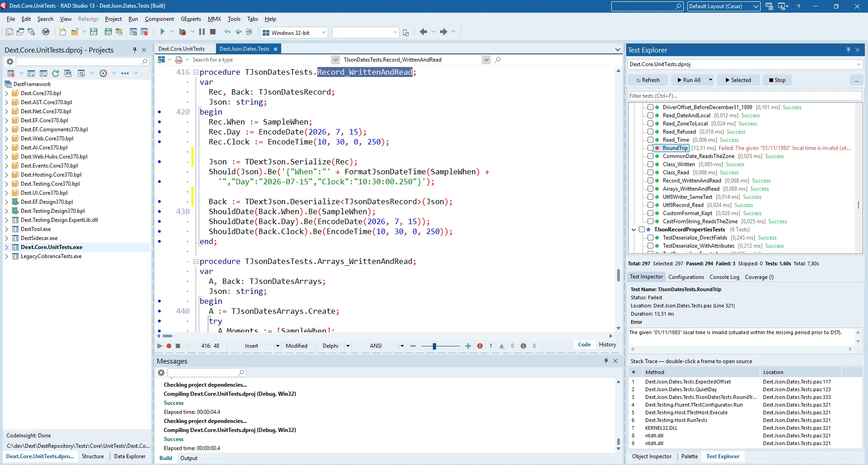Check the RoundTrip test checkbox
The width and height of the screenshot is (868, 465).
(650, 148)
